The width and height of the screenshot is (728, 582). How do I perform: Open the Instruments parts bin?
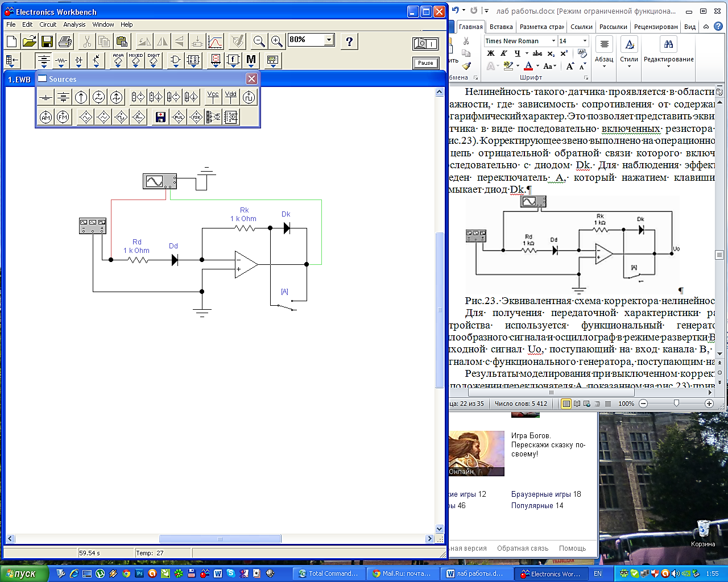272,60
